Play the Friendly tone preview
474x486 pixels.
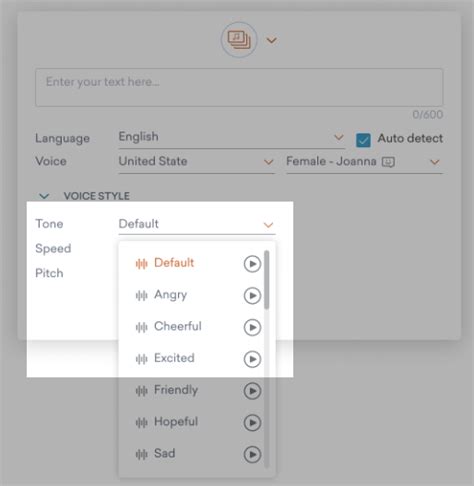[252, 391]
